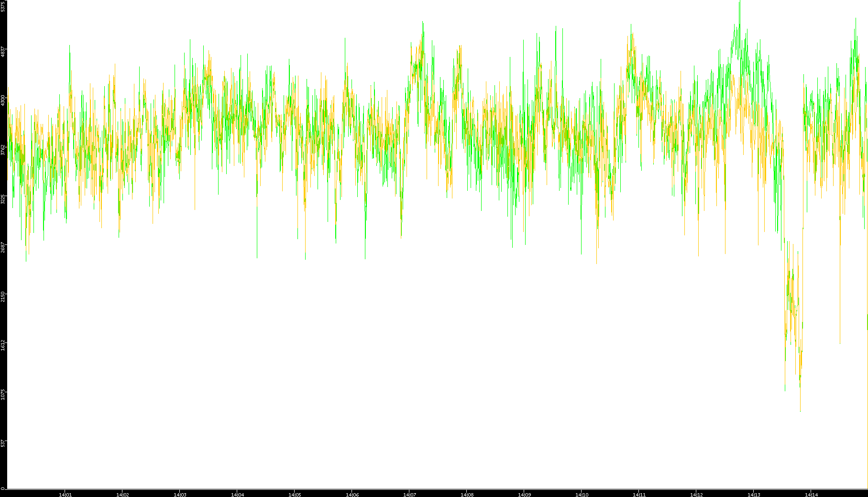Click the tallest spike at chart top

click(x=739, y=3)
